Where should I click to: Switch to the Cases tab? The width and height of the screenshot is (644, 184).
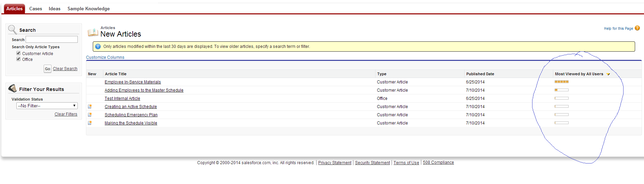35,9
